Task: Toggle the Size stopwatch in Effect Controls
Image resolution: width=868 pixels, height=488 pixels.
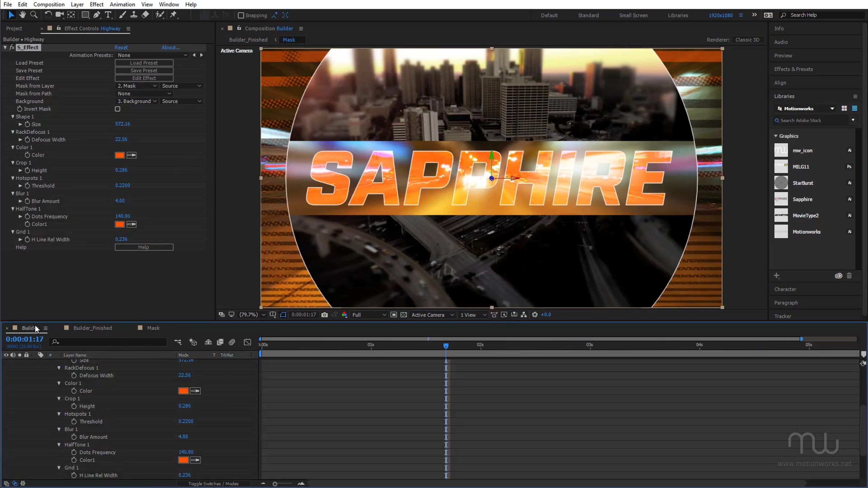Action: coord(27,124)
